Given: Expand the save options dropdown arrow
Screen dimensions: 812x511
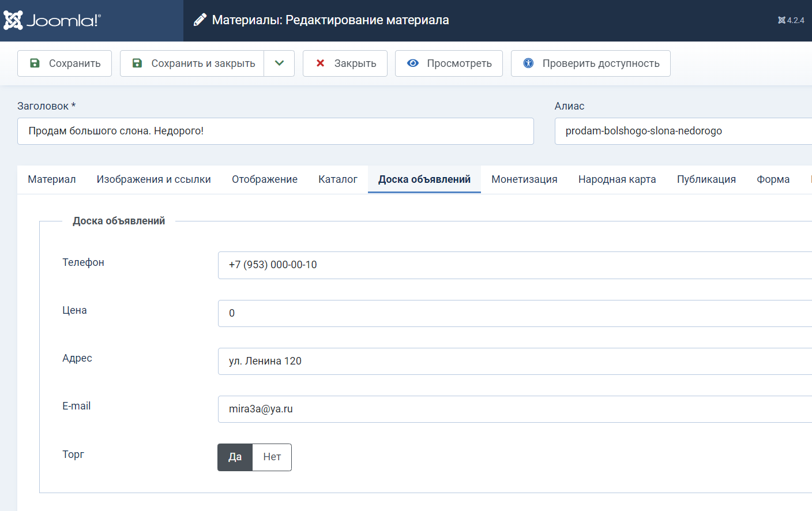Looking at the screenshot, I should tap(279, 63).
